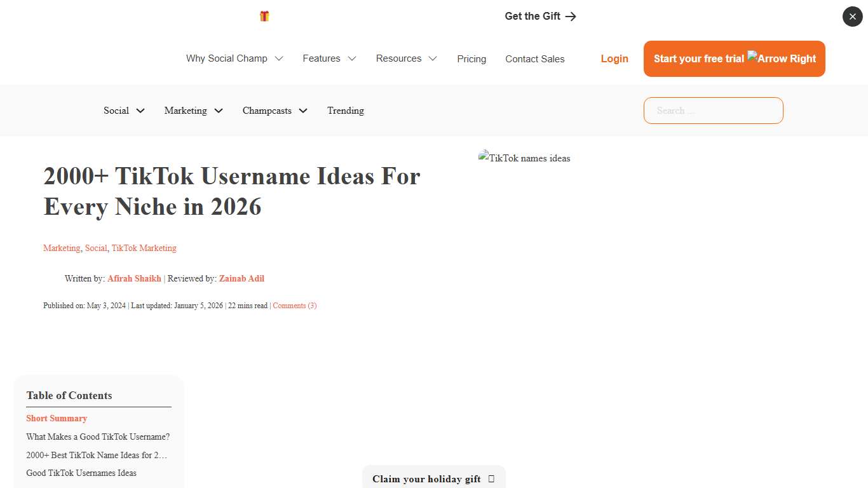Click Contact Sales in the navigation
Screen dimensions: 868x488
[534, 59]
